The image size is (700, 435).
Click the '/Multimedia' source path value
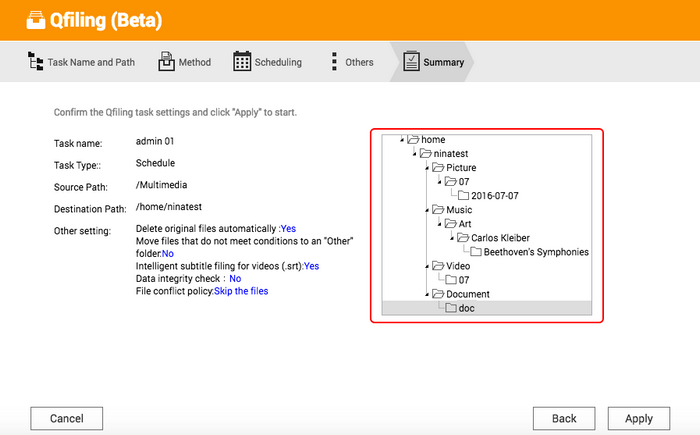[x=162, y=185]
